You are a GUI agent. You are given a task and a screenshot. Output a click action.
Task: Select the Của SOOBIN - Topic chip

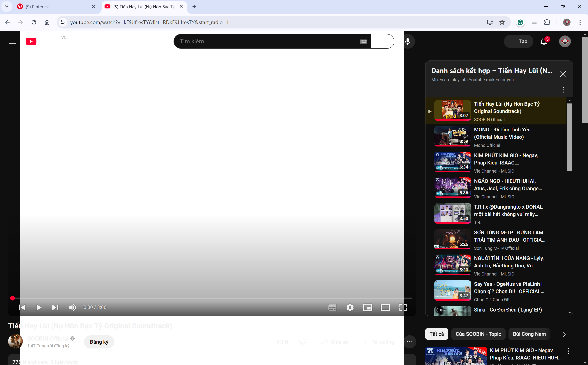pos(478,334)
